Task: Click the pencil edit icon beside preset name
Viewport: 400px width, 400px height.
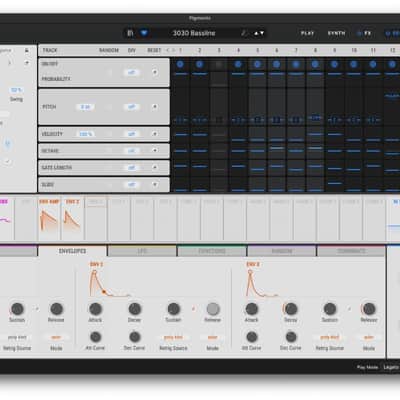Action: [244, 33]
